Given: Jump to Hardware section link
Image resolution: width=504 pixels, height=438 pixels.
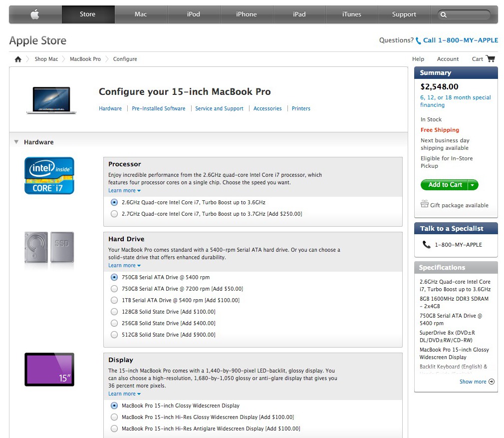Looking at the screenshot, I should [x=110, y=109].
